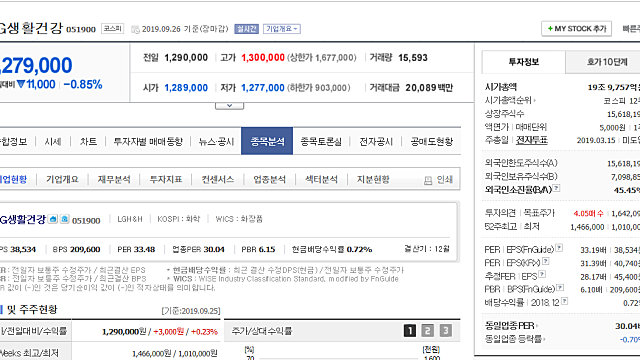The height and width of the screenshot is (360, 640).
Task: Select the 업종분석 sub-tab
Action: coord(269,180)
